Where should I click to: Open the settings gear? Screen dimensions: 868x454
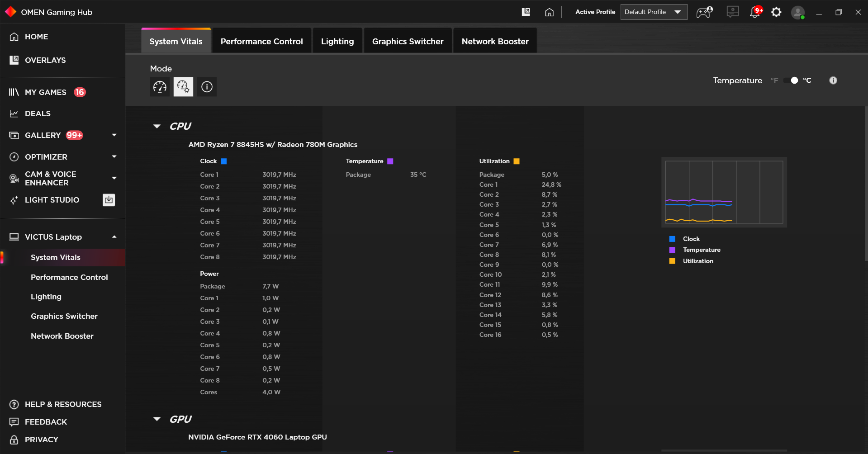tap(776, 12)
